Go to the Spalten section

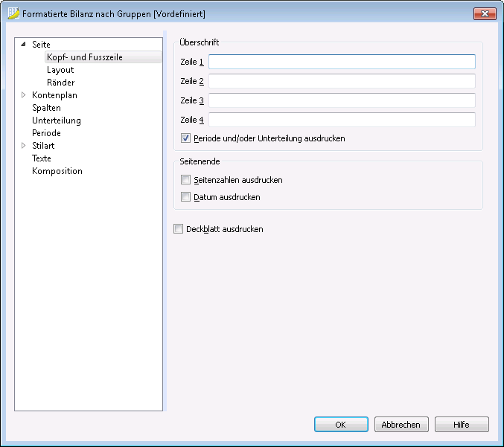(x=46, y=108)
